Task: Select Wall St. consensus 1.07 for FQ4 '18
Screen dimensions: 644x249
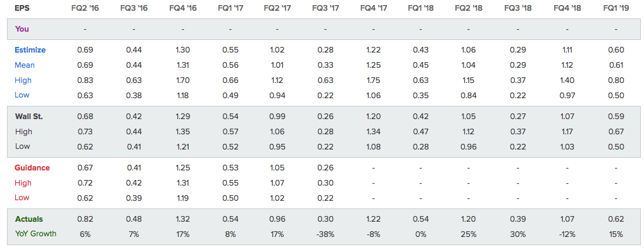Action: click(x=567, y=117)
